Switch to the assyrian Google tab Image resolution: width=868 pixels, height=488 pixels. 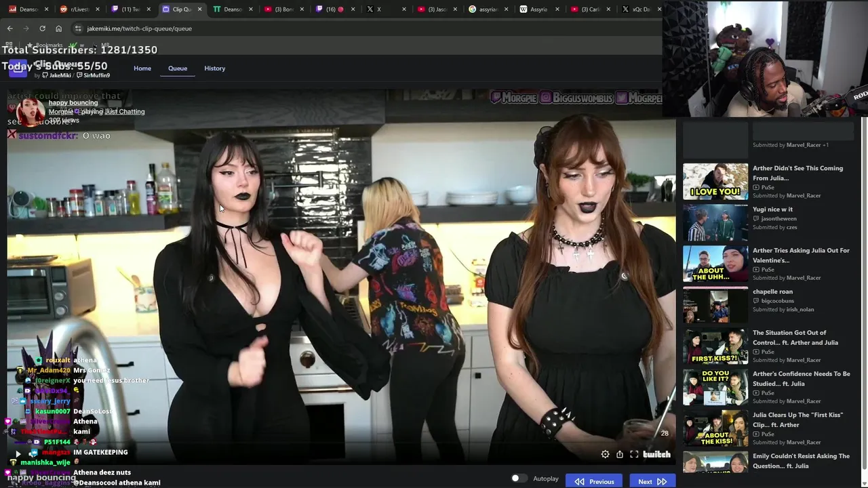[x=488, y=9]
